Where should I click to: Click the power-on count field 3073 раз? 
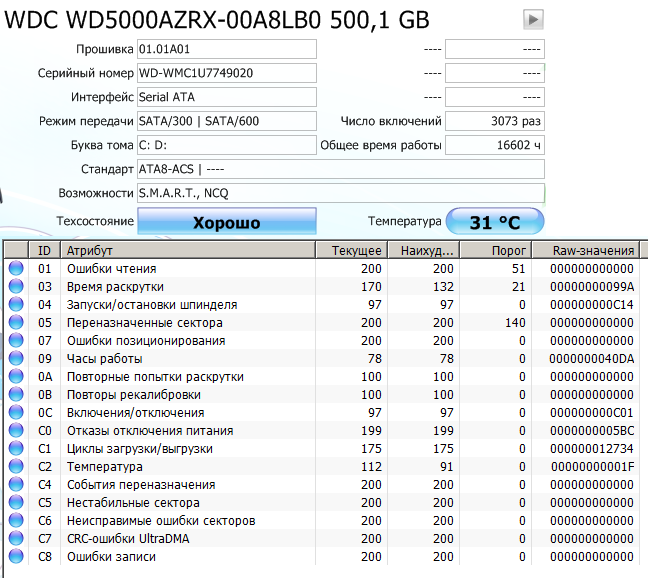495,121
